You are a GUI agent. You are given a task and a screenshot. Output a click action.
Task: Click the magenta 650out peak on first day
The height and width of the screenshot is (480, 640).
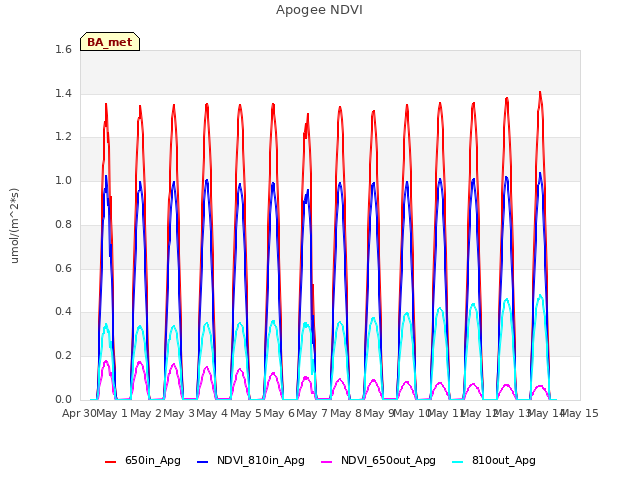click(x=106, y=362)
